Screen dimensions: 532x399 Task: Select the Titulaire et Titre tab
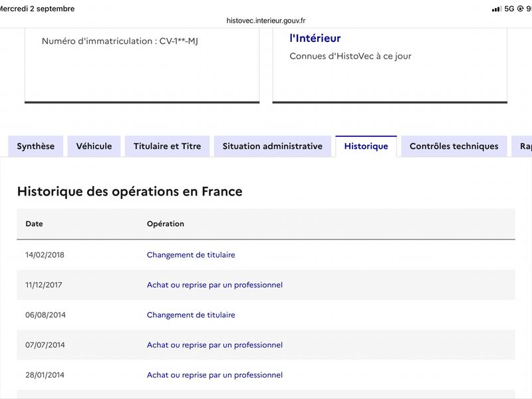tap(168, 146)
